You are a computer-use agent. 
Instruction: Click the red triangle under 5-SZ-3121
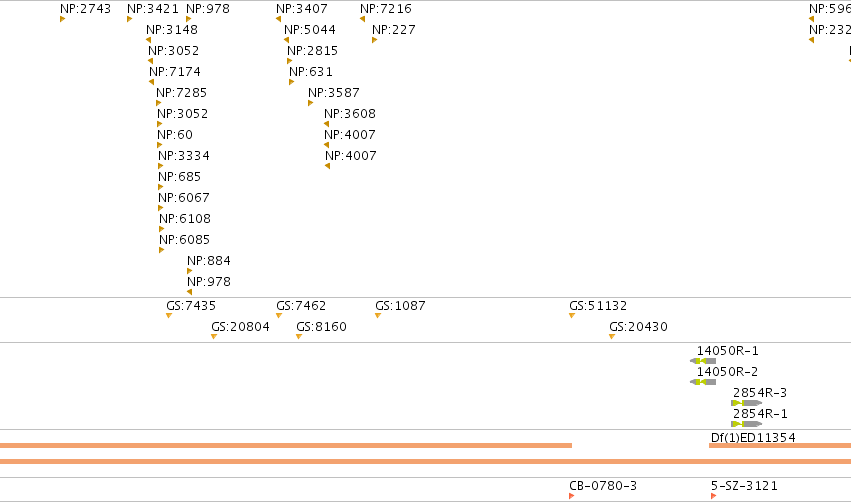tap(713, 496)
